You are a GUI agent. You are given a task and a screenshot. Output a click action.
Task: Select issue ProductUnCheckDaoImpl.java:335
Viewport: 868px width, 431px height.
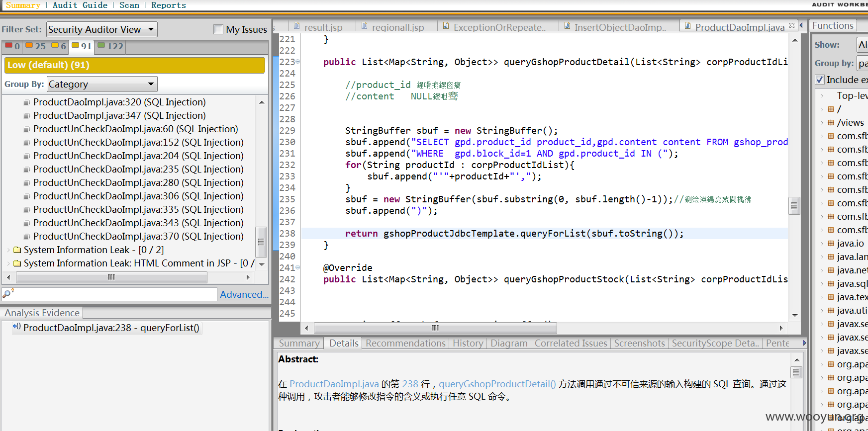click(138, 209)
